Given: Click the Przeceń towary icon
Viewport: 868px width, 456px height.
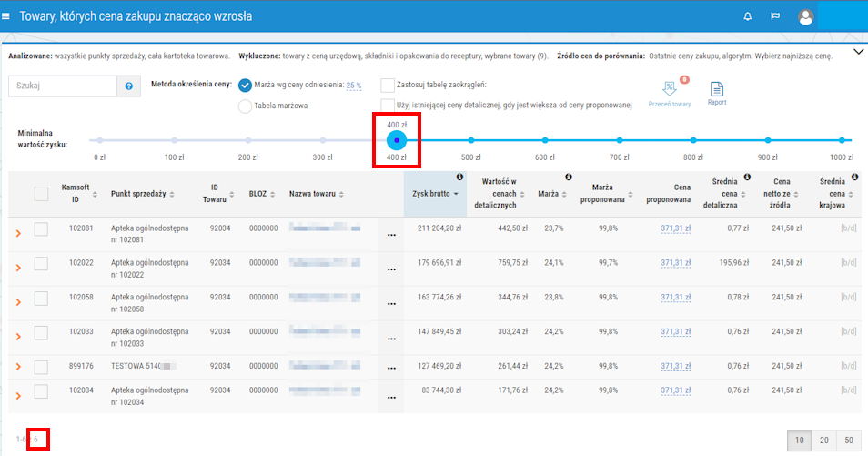Looking at the screenshot, I should pyautogui.click(x=670, y=89).
